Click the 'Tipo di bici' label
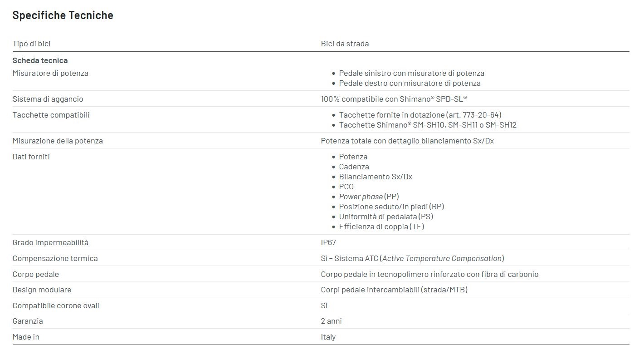 [31, 44]
